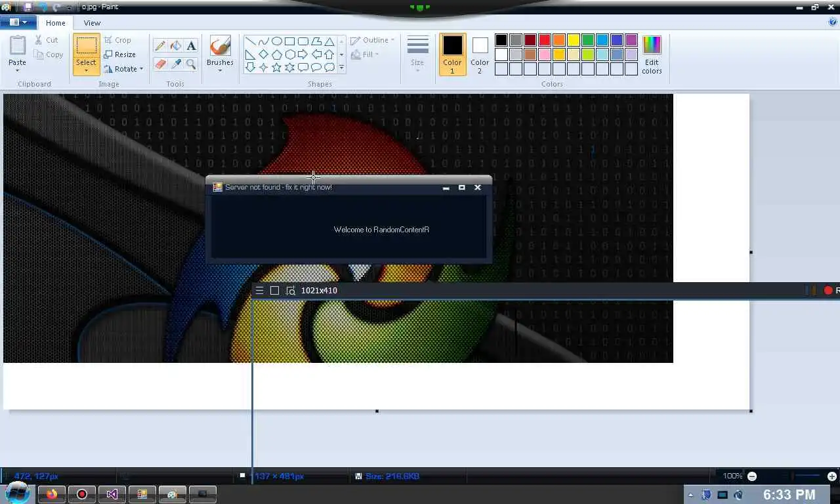
Task: Choose the Curve shape
Action: 263,41
